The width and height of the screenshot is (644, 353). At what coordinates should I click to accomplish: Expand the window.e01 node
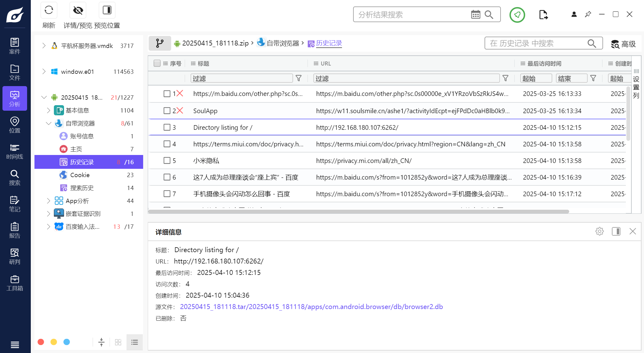44,71
